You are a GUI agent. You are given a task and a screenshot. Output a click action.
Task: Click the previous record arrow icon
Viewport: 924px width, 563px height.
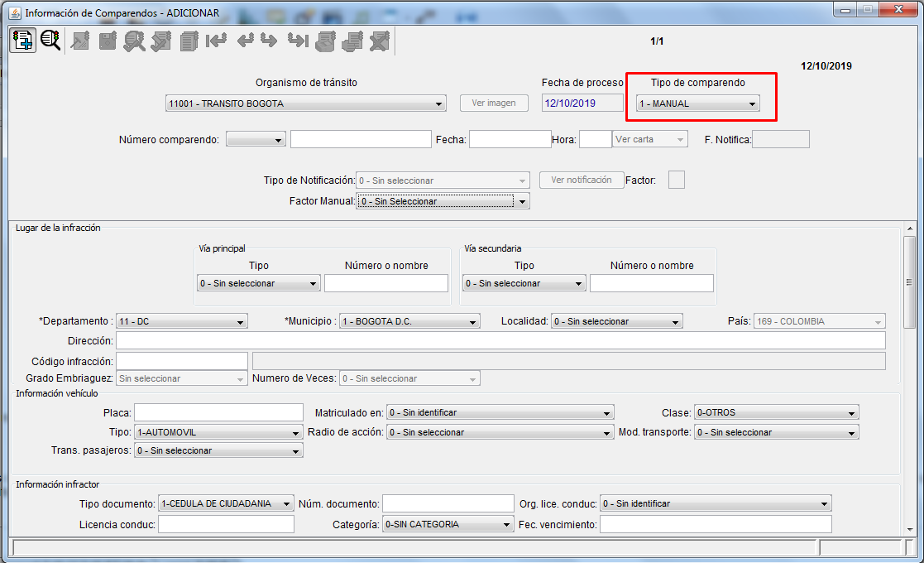click(245, 41)
